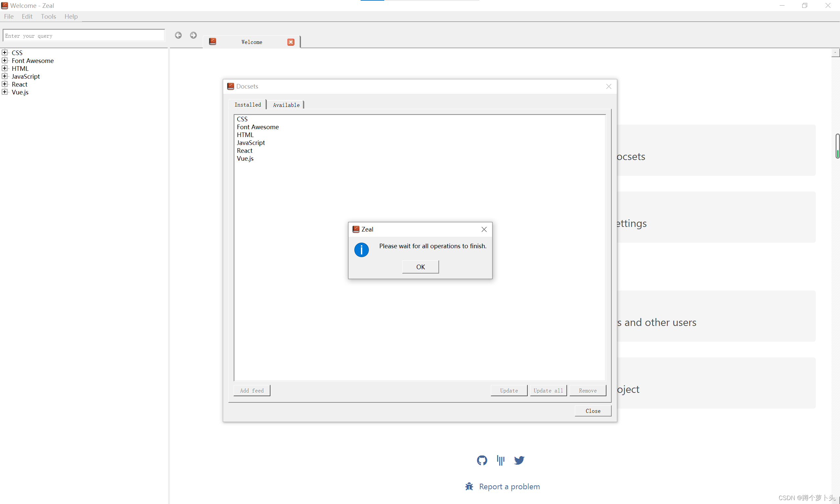Image resolution: width=840 pixels, height=504 pixels.
Task: Open the Help menu
Action: 71,16
